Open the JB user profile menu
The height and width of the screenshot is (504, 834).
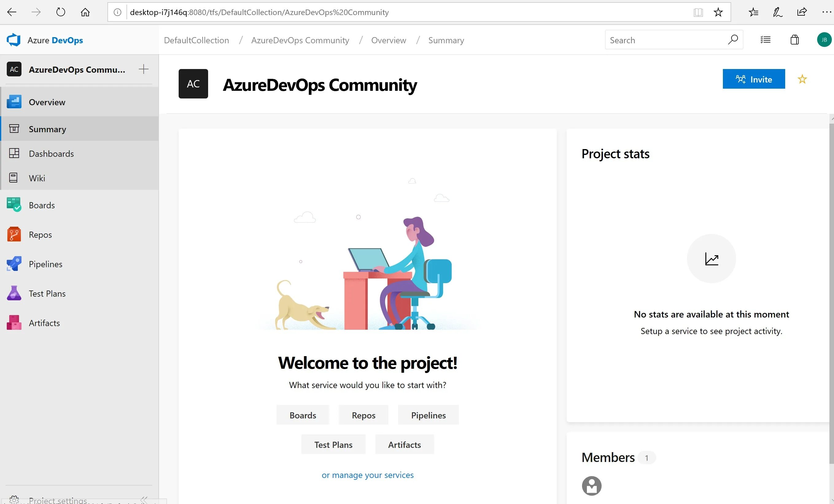[x=824, y=40]
